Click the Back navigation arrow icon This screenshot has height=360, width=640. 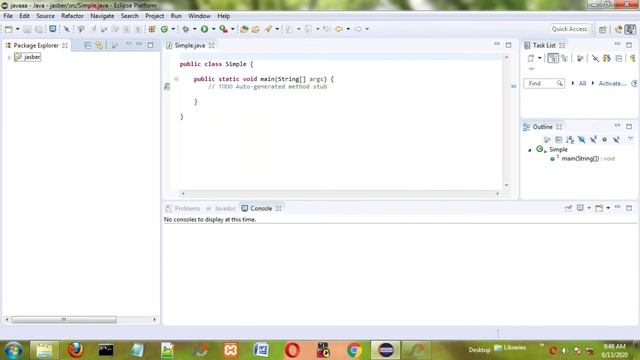tap(339, 29)
